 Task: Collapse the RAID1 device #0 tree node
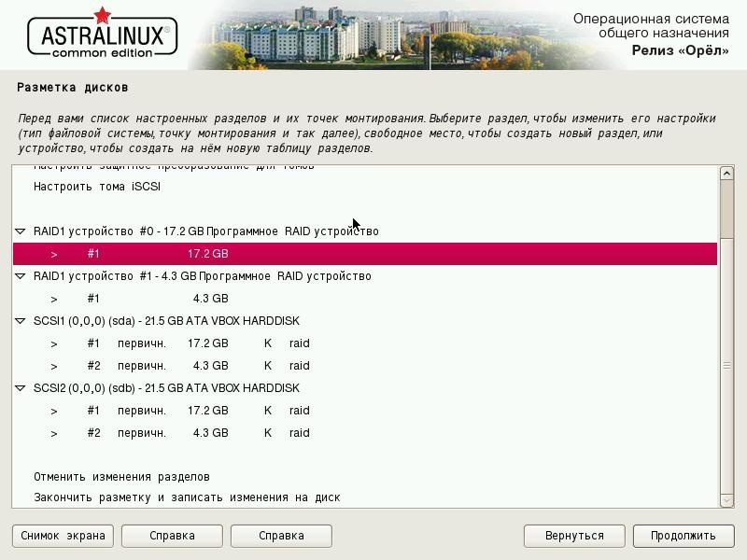[21, 231]
